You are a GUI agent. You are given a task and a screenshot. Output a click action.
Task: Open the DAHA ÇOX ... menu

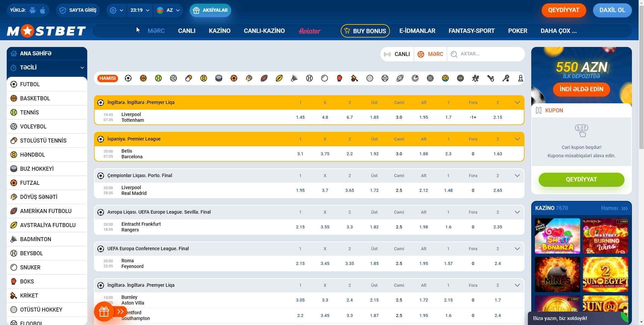coord(558,31)
